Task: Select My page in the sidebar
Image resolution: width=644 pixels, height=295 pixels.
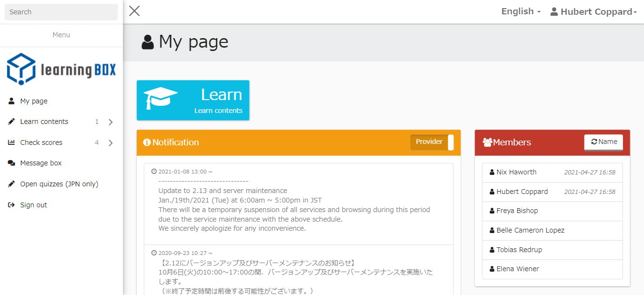Action: 34,101
